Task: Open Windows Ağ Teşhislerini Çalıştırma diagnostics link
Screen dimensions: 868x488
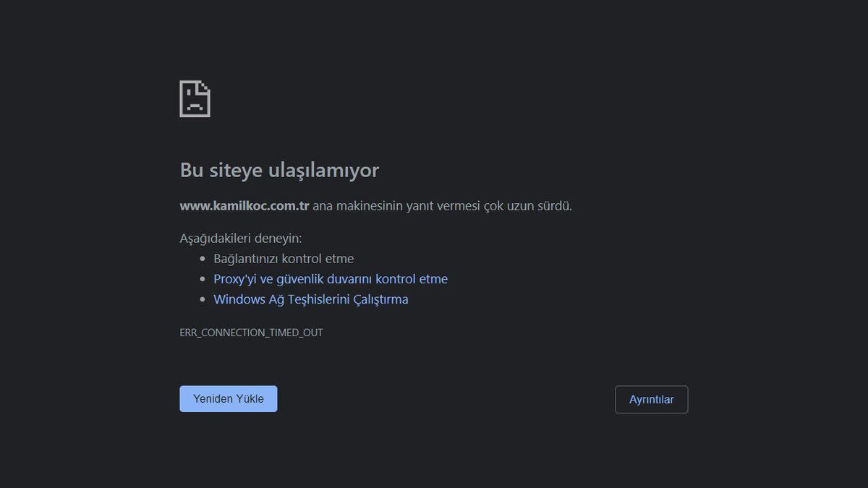Action: click(310, 299)
